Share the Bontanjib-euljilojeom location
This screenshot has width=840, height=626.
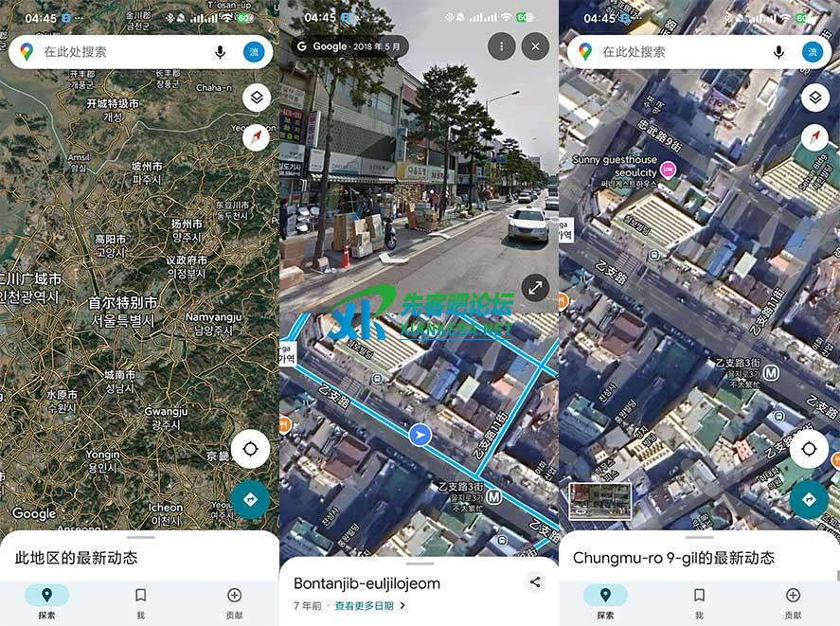(535, 582)
